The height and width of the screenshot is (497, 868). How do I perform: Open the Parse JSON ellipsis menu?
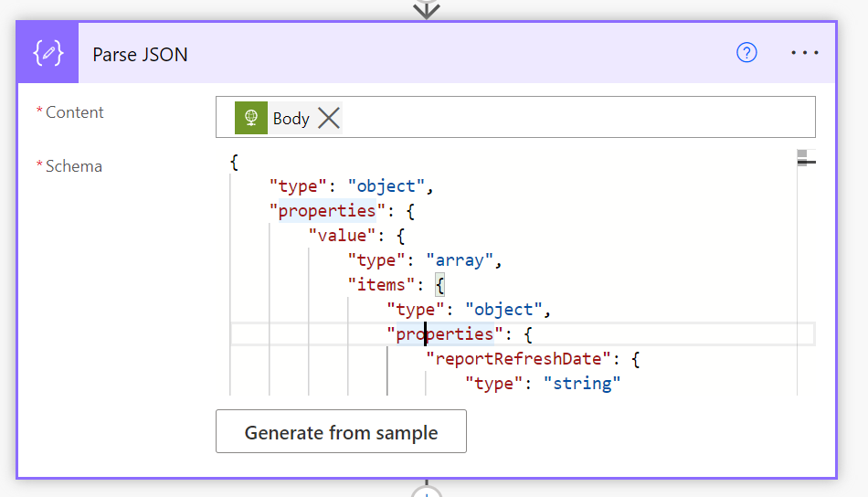(804, 53)
